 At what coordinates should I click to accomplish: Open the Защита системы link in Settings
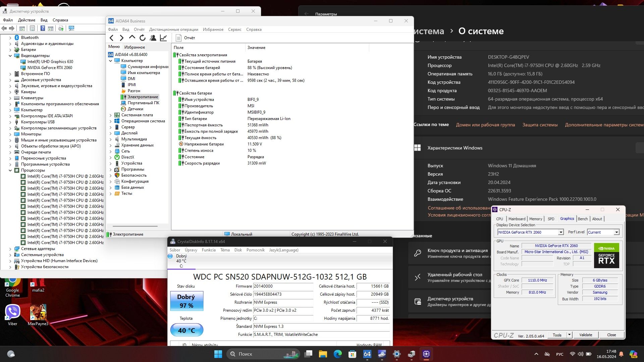[x=540, y=125]
